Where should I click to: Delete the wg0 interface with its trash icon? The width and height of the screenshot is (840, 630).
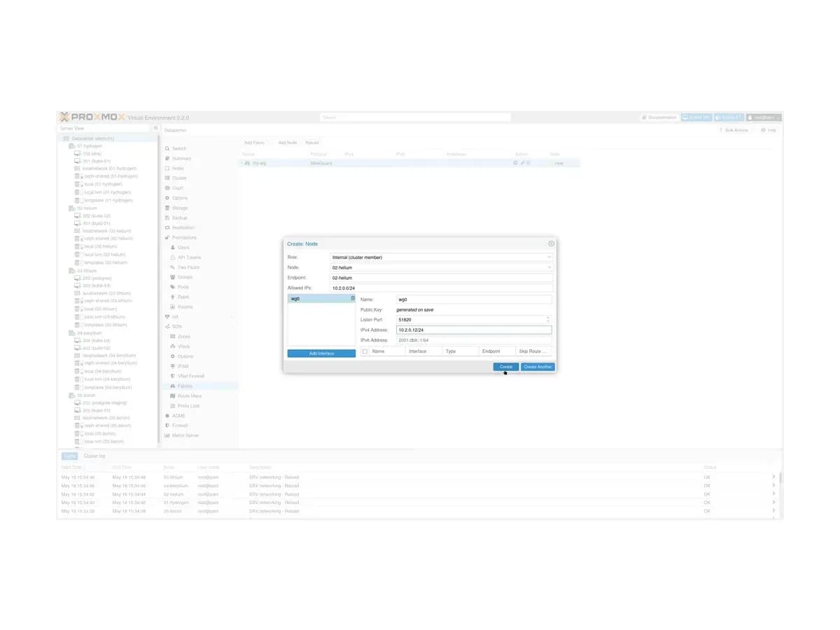point(353,298)
